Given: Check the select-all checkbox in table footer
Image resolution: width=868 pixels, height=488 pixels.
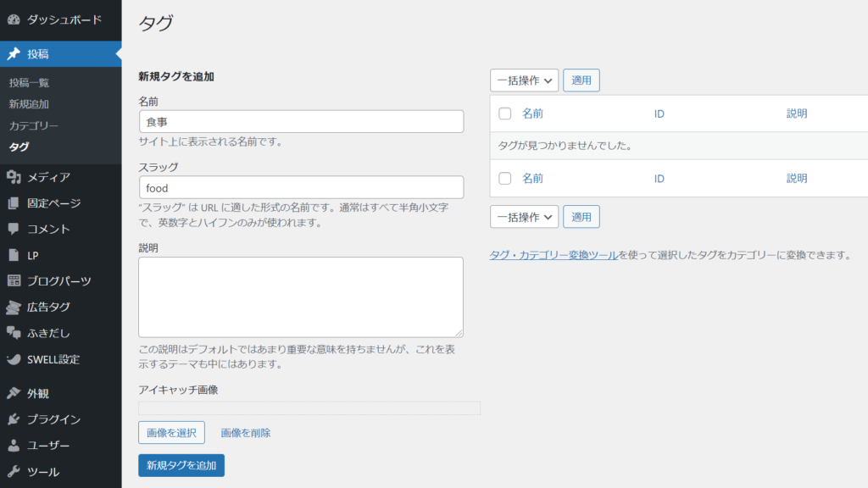Looking at the screenshot, I should point(505,178).
